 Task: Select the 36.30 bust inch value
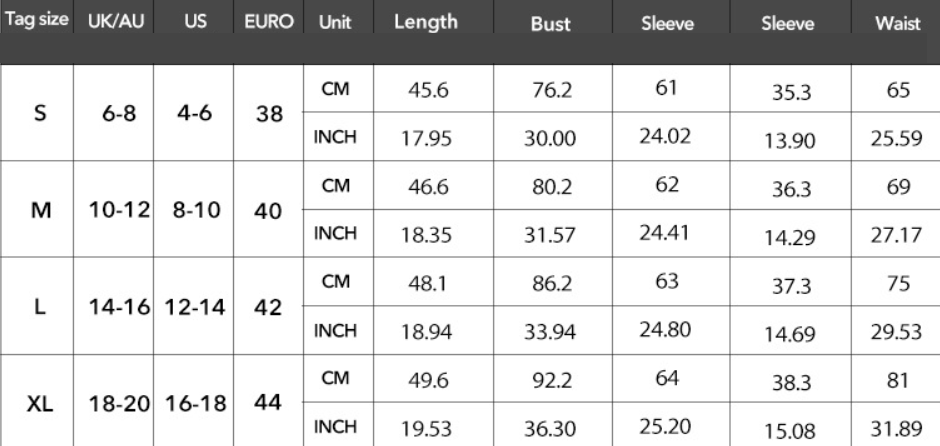(x=550, y=428)
